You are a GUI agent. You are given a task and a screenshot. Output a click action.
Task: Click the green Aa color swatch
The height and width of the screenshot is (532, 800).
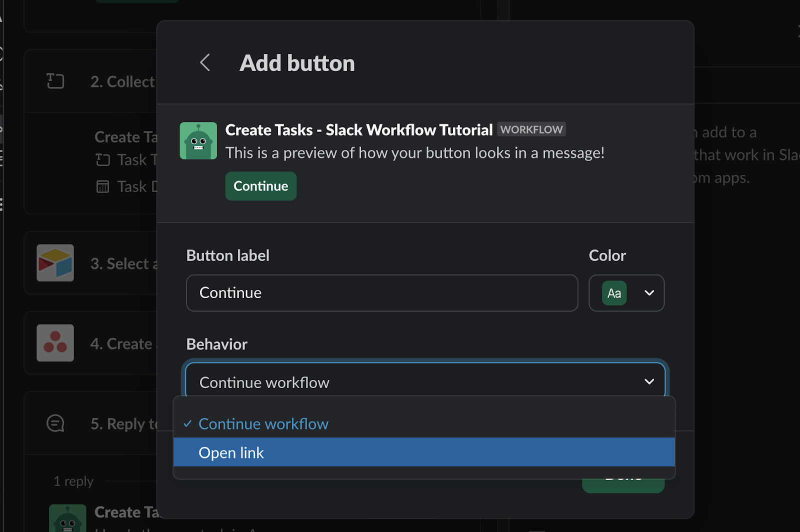(614, 293)
